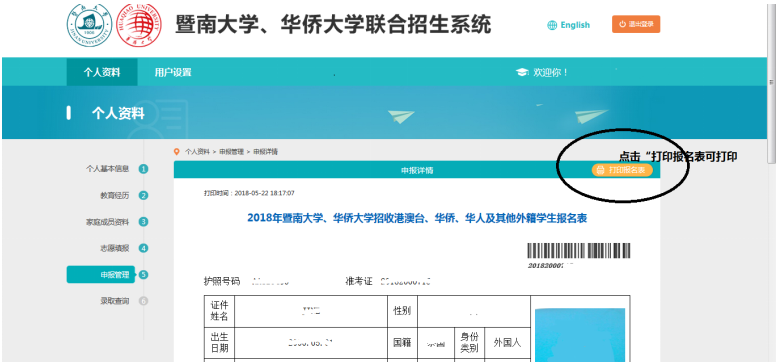Click the Huaqiao University red logo
This screenshot has height=362, width=777.
pos(139,25)
